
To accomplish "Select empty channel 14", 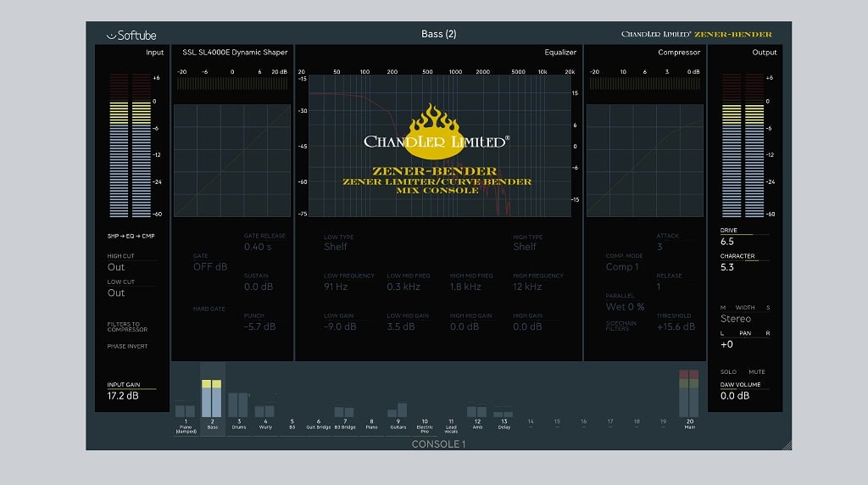I will coord(531,424).
